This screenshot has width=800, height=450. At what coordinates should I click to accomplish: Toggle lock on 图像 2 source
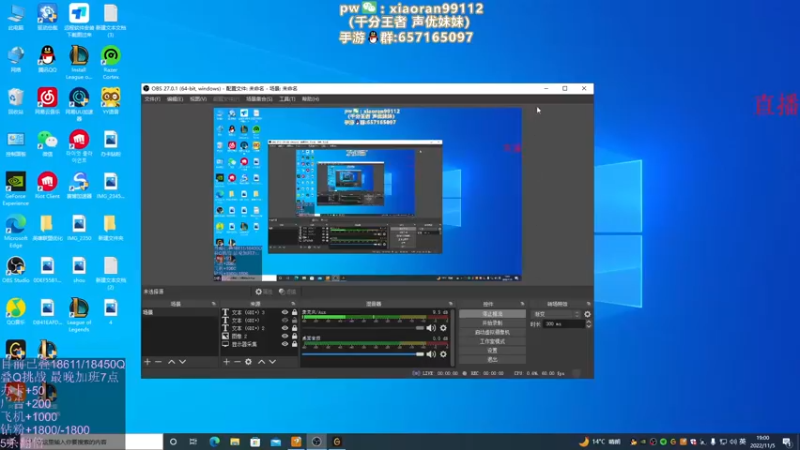[x=294, y=336]
